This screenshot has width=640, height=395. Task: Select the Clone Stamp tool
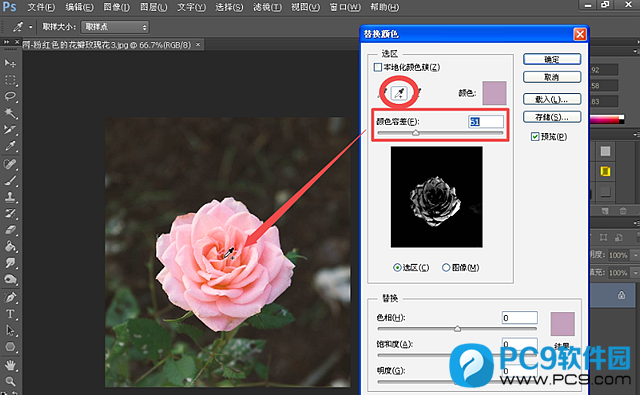10,197
